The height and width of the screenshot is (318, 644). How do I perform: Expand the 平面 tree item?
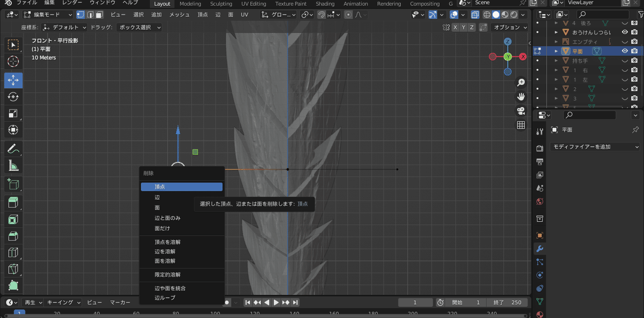click(556, 51)
